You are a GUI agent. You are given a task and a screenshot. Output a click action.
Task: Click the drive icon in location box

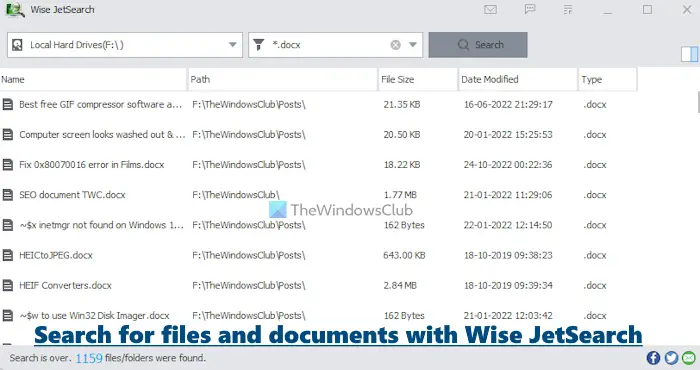tap(17, 45)
